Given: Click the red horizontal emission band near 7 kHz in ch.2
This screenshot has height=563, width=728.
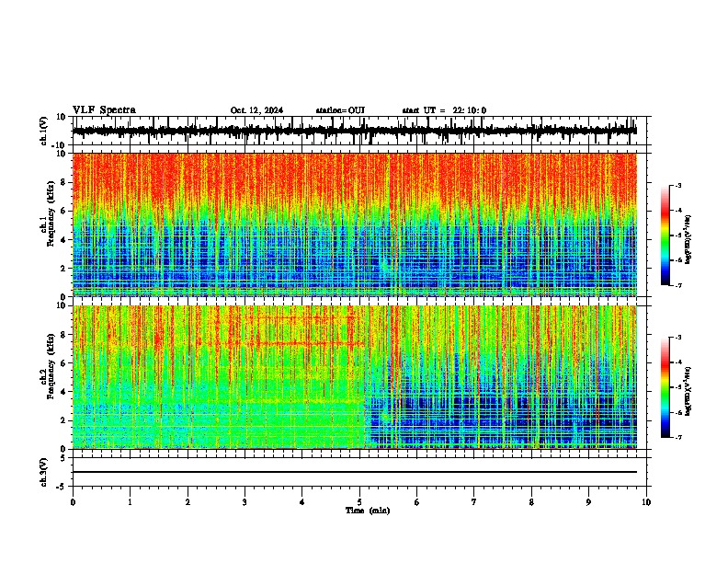Looking at the screenshot, I should 281,344.
